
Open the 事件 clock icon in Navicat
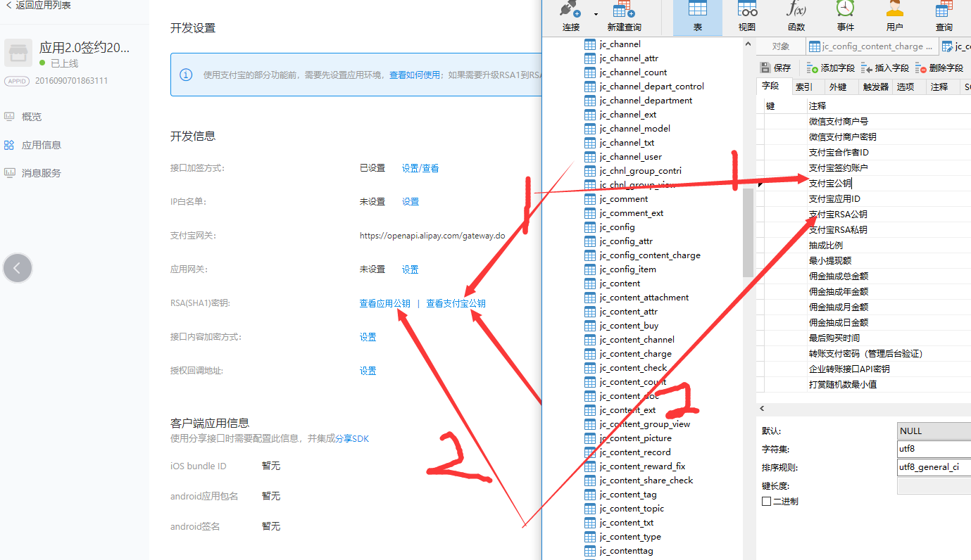[x=846, y=10]
